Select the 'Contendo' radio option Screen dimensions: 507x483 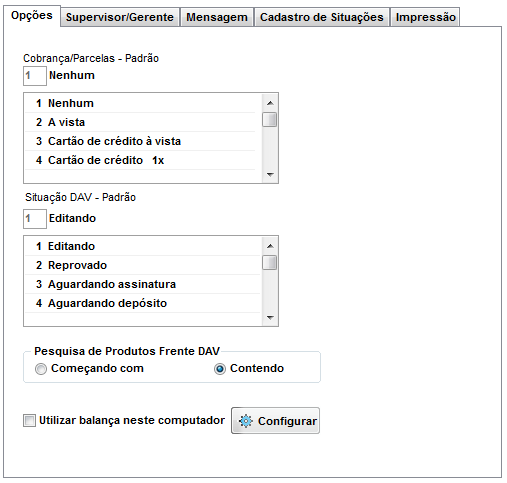point(220,369)
